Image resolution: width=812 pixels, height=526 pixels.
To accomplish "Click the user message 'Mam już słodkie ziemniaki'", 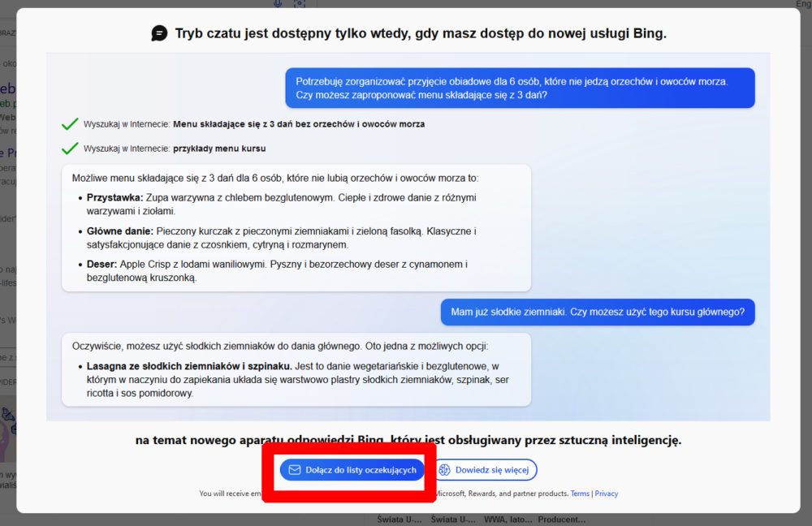I will (598, 313).
